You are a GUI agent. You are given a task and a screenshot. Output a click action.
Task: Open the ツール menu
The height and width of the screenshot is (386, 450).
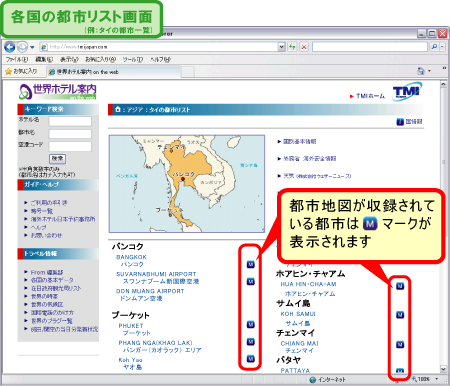132,60
